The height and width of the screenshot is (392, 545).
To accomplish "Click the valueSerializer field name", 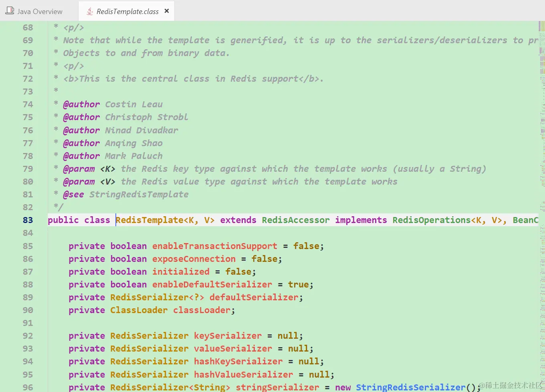I will [x=233, y=348].
